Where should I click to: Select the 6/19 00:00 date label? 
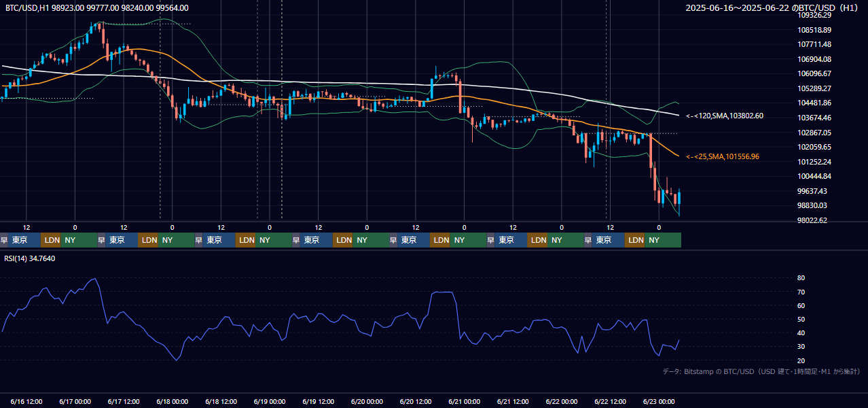point(270,401)
